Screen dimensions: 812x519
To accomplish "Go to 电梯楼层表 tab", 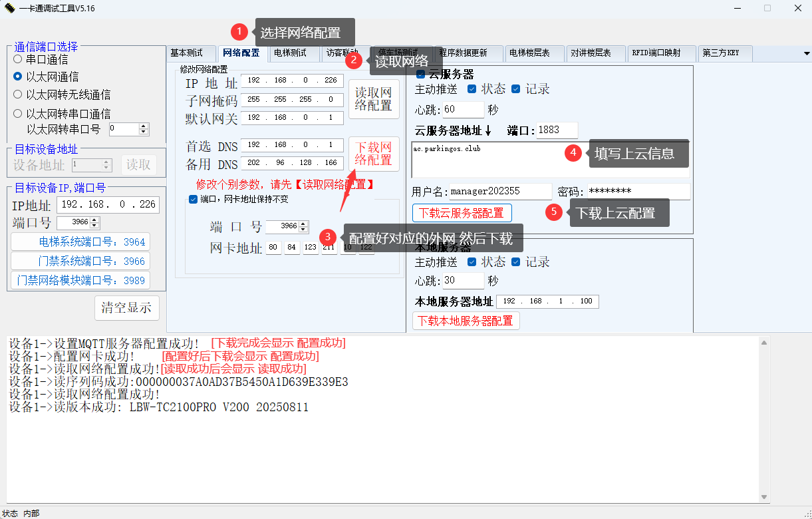I will pyautogui.click(x=534, y=53).
